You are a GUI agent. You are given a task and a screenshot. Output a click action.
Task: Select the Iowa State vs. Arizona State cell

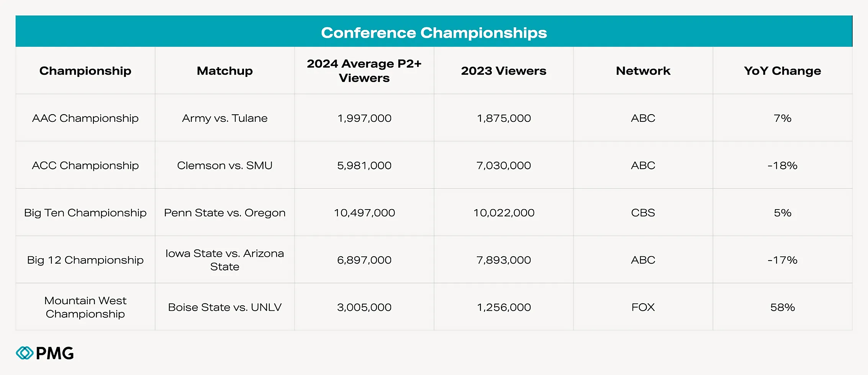[225, 260]
